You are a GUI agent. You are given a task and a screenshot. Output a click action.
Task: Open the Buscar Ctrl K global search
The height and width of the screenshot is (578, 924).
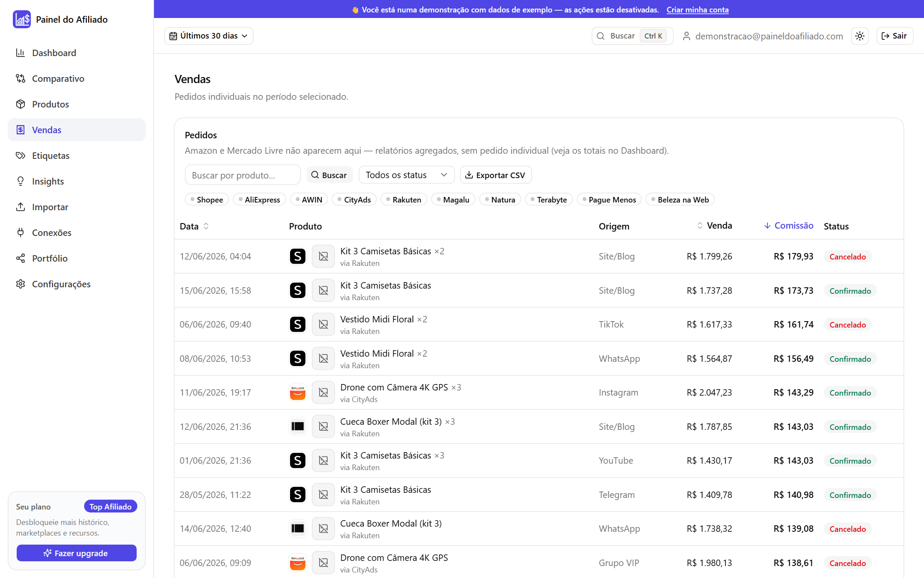click(x=632, y=36)
